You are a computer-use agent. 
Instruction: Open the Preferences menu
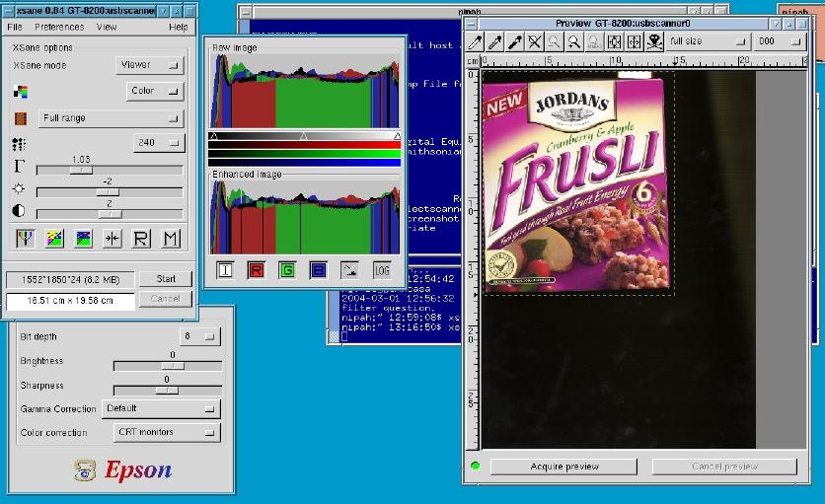click(59, 28)
